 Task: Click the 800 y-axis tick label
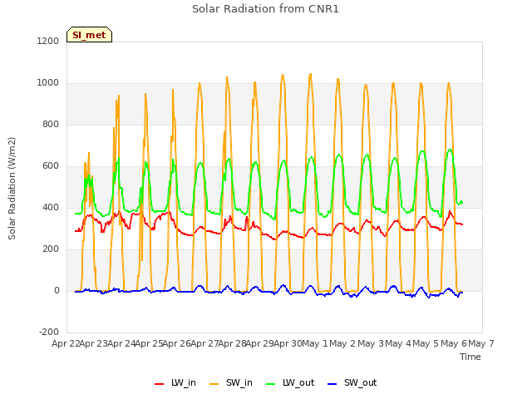(51, 124)
